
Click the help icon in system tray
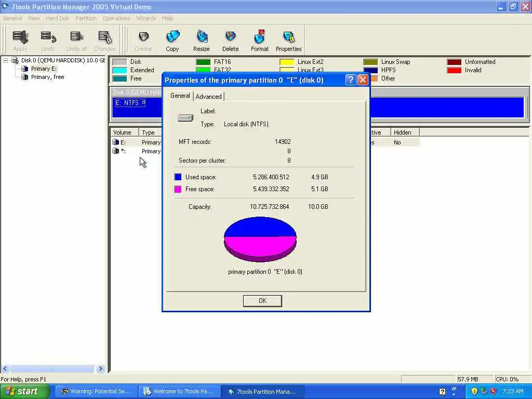click(x=442, y=392)
